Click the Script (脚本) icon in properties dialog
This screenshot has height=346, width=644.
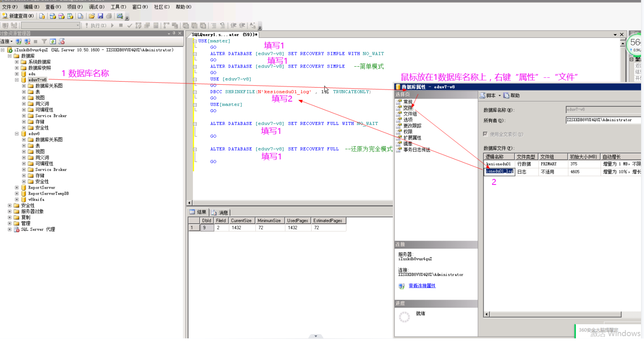coord(483,96)
